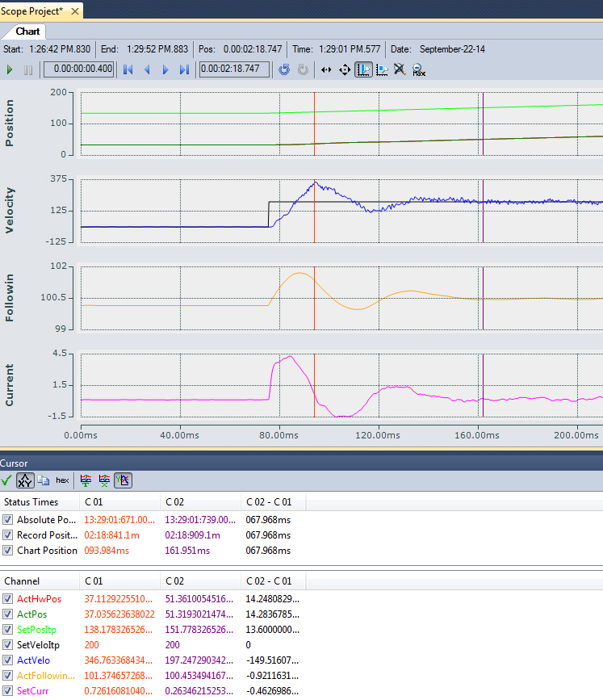Image resolution: width=603 pixels, height=700 pixels.
Task: Select Chart Position value 093.984ms
Action: click(107, 551)
